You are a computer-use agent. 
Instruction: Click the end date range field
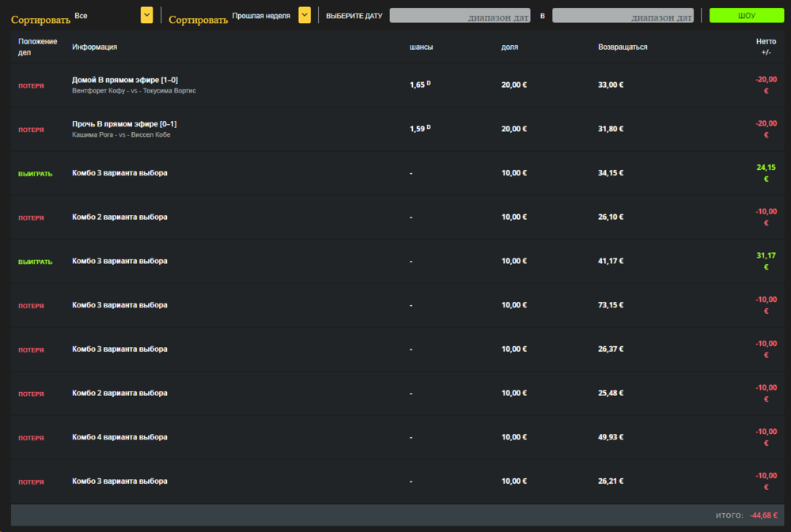(x=623, y=16)
